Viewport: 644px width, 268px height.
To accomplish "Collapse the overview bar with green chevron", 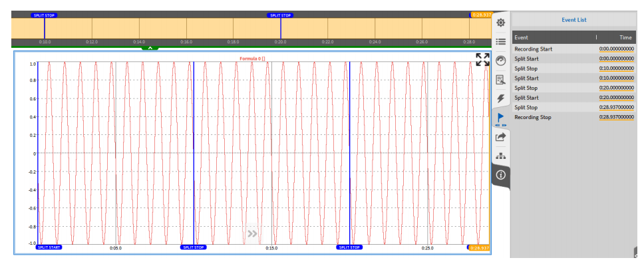I will (150, 48).
